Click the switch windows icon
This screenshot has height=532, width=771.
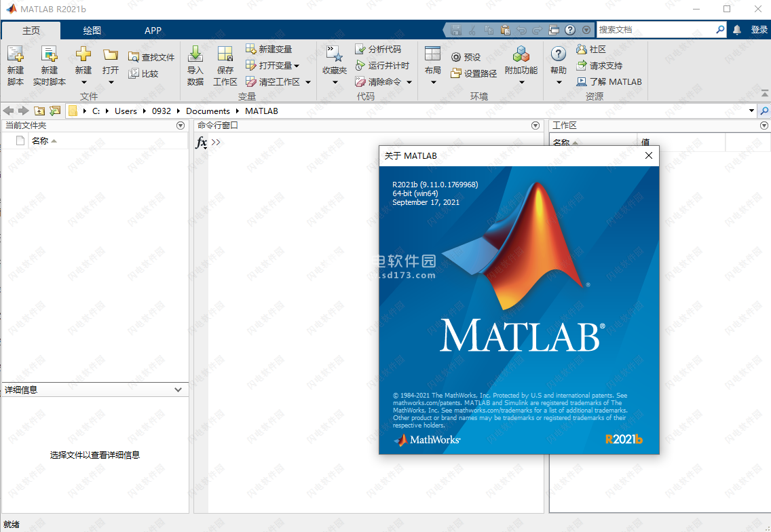554,30
